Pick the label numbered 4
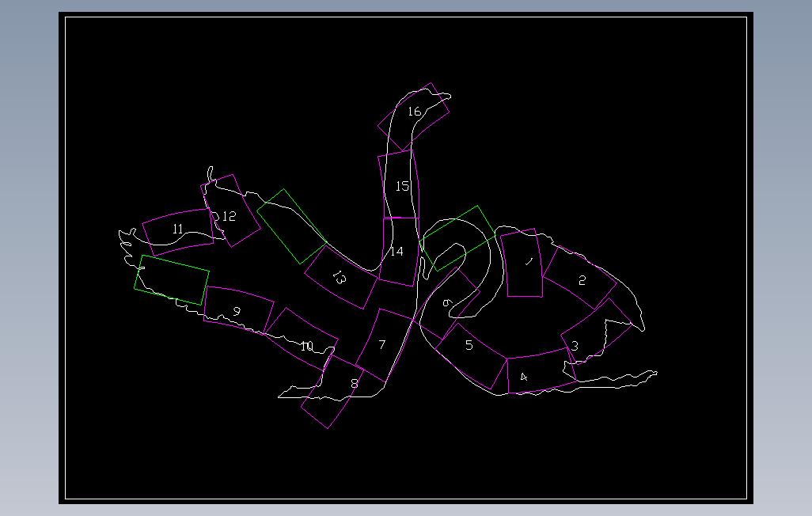This screenshot has width=812, height=516. pos(524,377)
